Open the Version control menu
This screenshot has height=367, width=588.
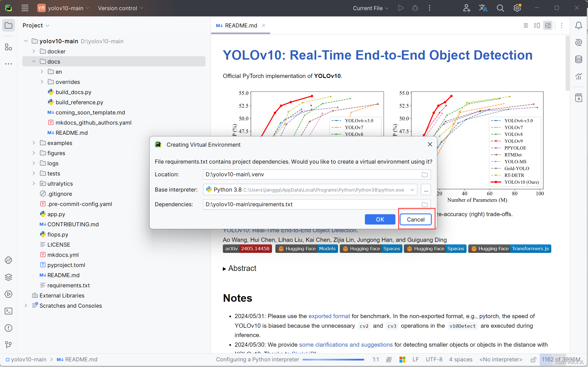click(121, 8)
